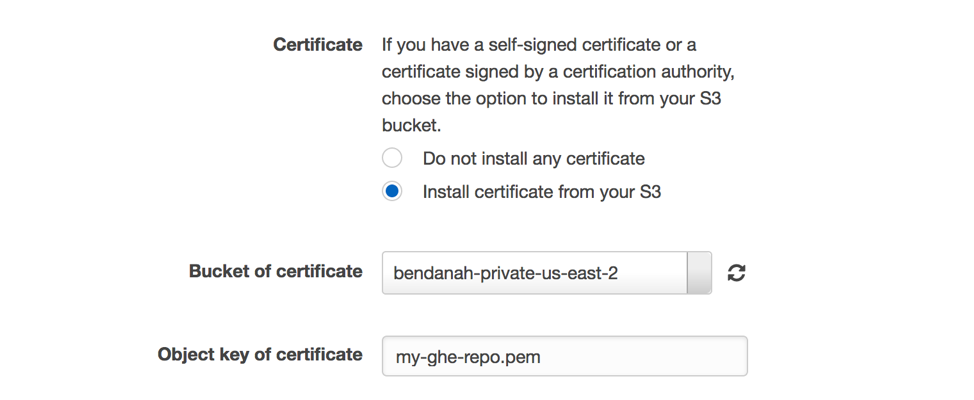Click the bold "Certificate" field label
Screen dimensions: 974x400
click(317, 45)
